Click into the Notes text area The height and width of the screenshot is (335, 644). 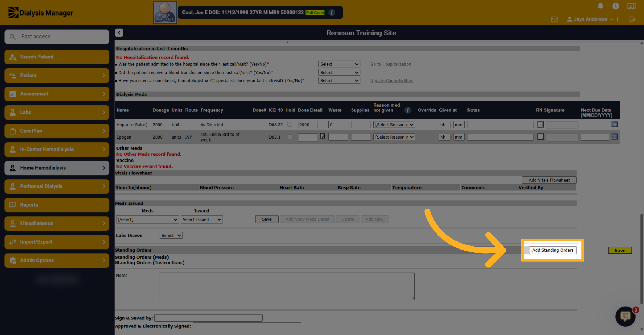click(x=287, y=286)
